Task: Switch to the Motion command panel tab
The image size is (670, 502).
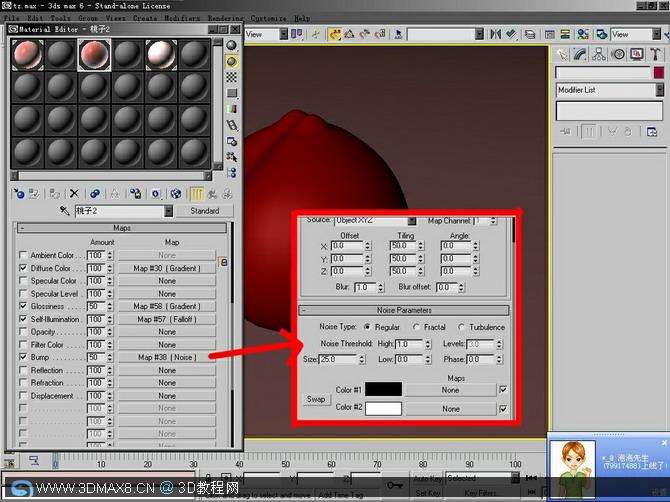Action: coord(618,54)
